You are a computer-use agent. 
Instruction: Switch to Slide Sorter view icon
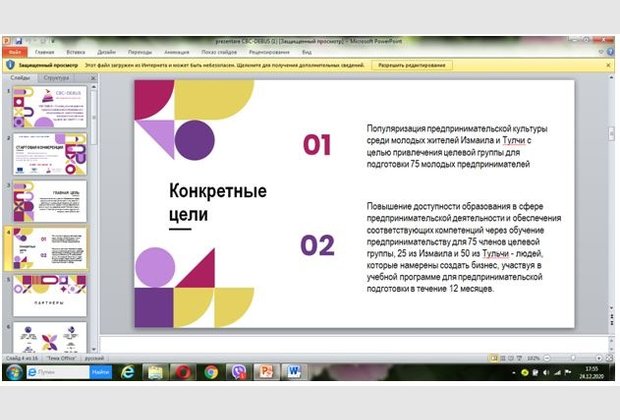click(x=503, y=358)
